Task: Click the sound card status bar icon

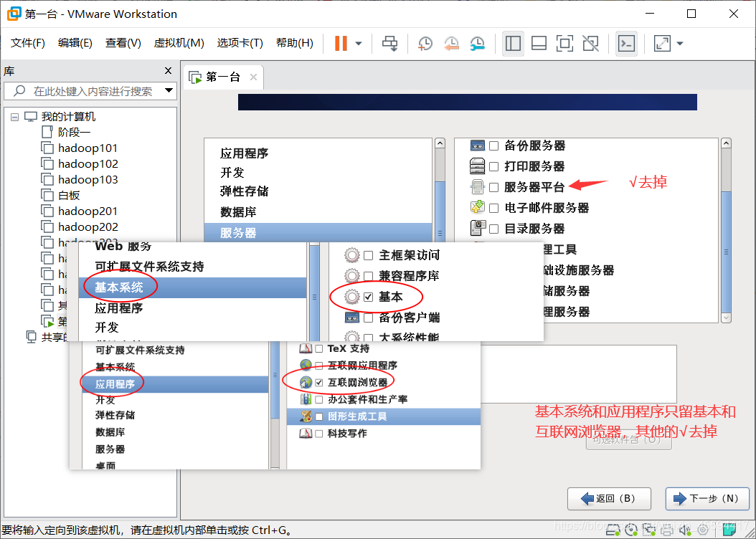Action: 685,531
